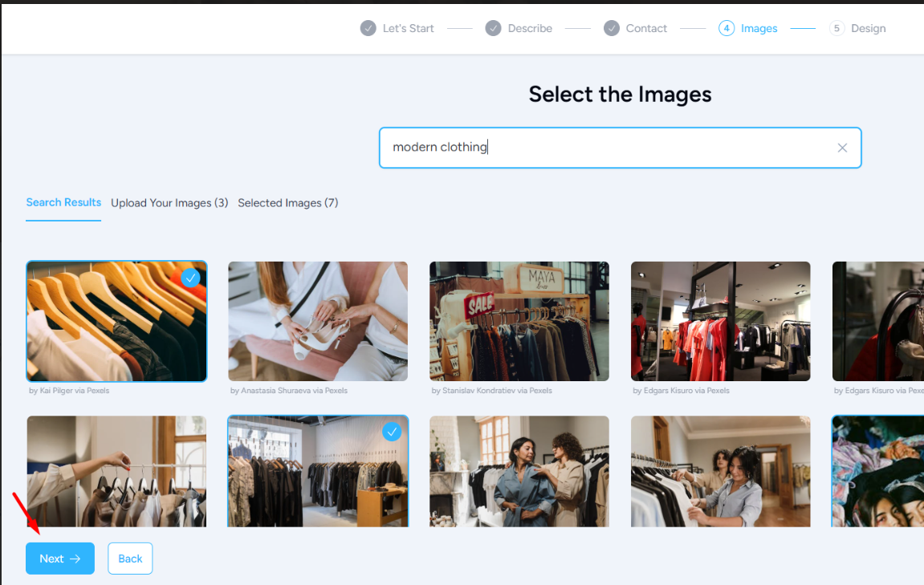
Task: Select the SALE rack image by Stanislav Kondratiev
Action: (x=519, y=321)
